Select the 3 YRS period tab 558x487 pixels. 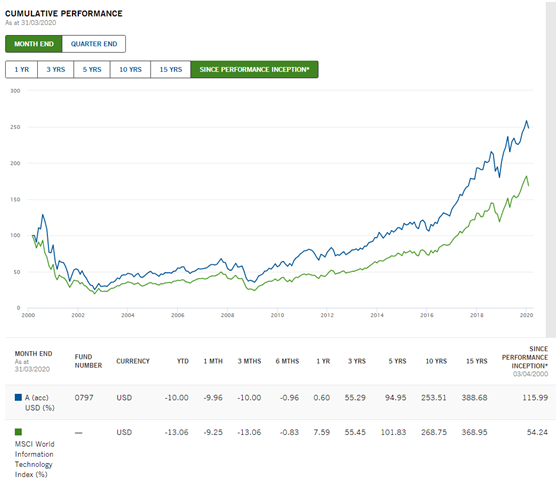[x=56, y=69]
